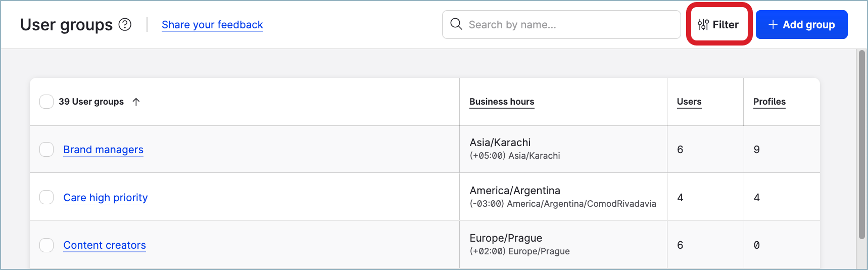868x270 pixels.
Task: Click the 39 User groups header label
Action: pyautogui.click(x=91, y=102)
